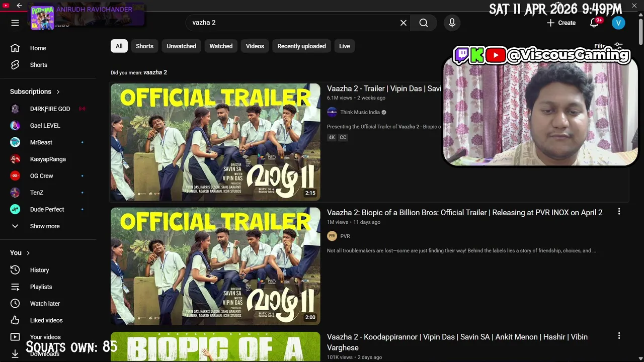Screen dimensions: 644x362
Task: Start voice search with the microphone
Action: (452, 23)
